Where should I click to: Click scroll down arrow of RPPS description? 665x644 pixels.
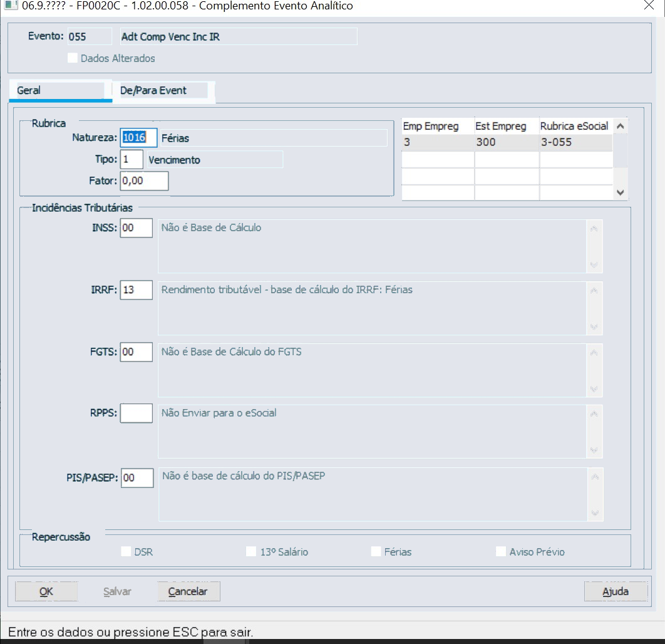point(594,450)
